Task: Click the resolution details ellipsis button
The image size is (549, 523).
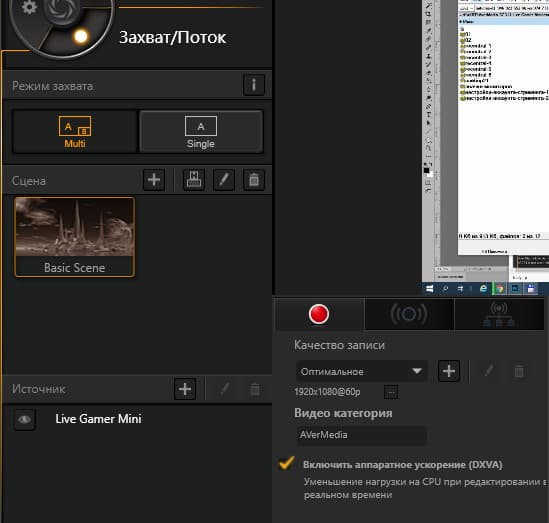Action: (x=391, y=392)
